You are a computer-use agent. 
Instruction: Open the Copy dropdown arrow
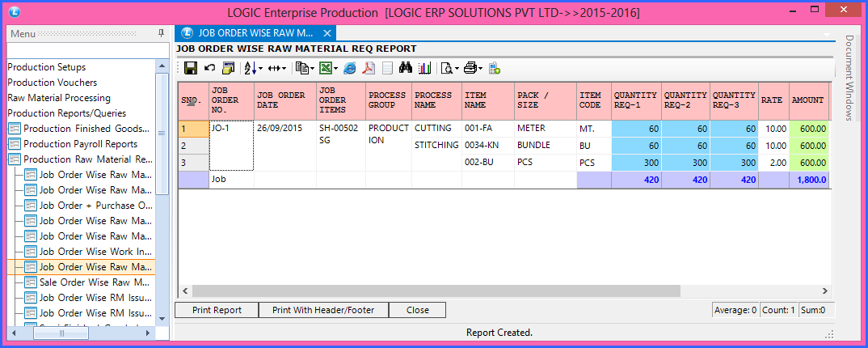pyautogui.click(x=312, y=69)
